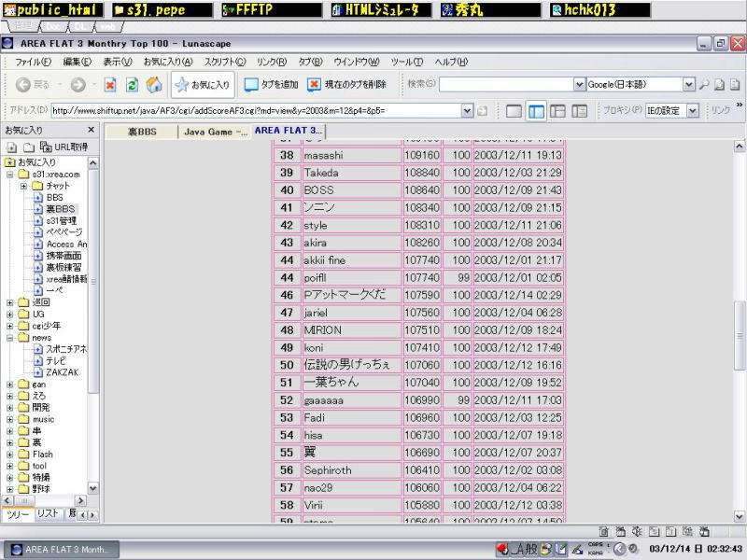Click the go arrow beside address bar
The width and height of the screenshot is (747, 560).
482,111
